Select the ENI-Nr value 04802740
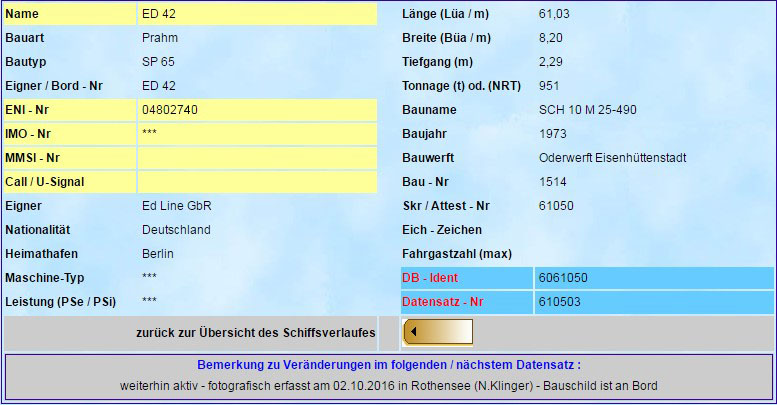Viewport: 777px width, 405px height. 176,110
